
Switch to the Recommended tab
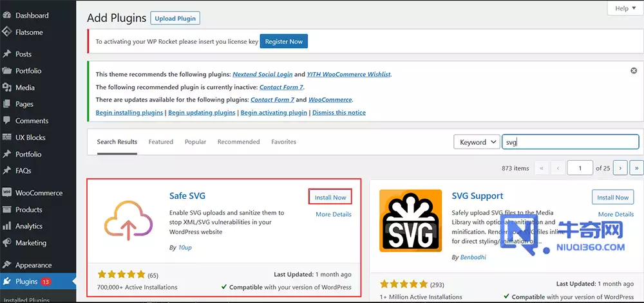(x=239, y=142)
